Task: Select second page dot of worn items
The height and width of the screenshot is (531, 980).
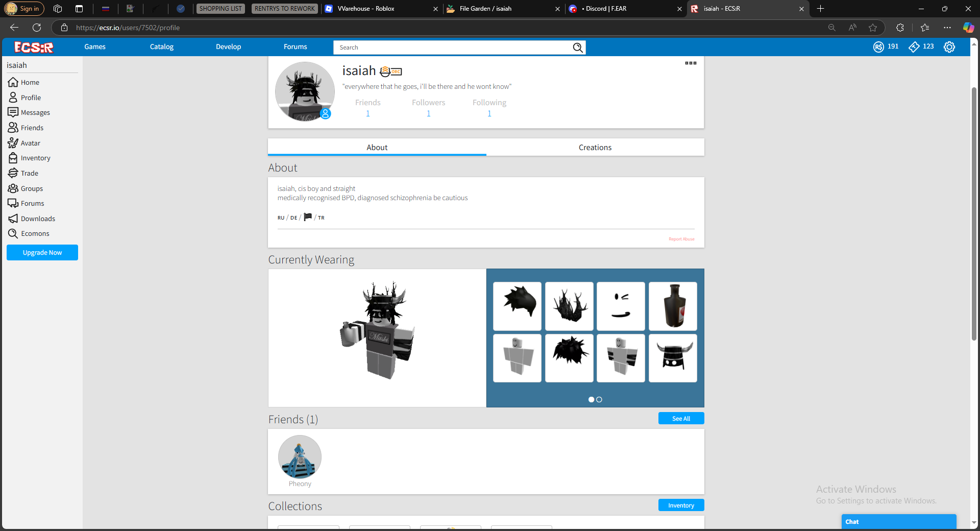Action: [x=599, y=400]
